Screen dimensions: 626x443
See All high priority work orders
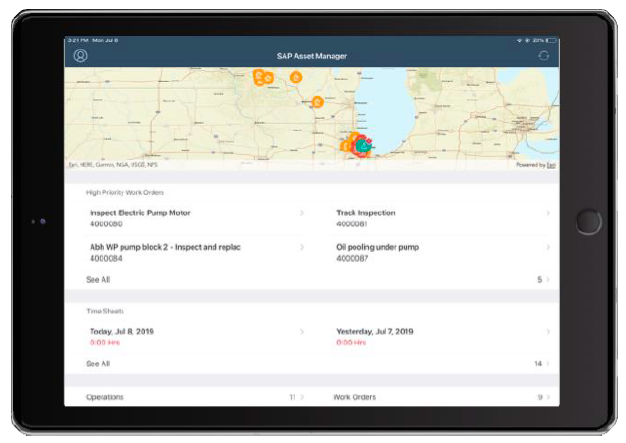pyautogui.click(x=98, y=280)
